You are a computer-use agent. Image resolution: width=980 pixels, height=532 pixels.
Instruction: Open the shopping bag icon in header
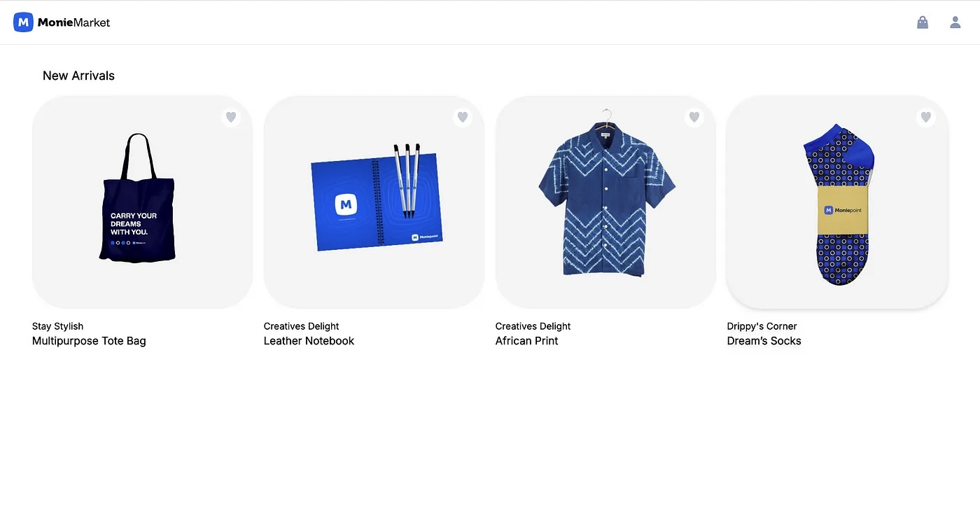click(923, 22)
